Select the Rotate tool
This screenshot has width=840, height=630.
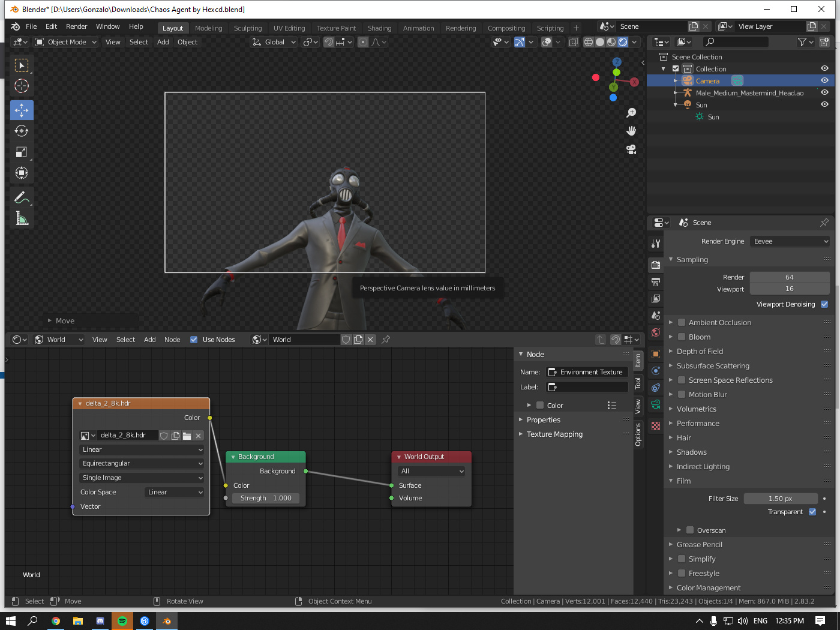[x=21, y=131]
